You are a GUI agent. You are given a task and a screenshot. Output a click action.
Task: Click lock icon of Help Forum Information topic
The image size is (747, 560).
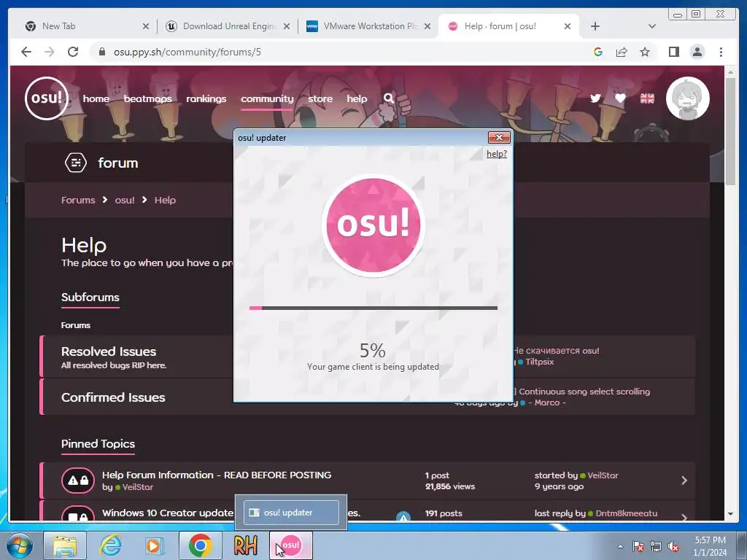pos(84,481)
